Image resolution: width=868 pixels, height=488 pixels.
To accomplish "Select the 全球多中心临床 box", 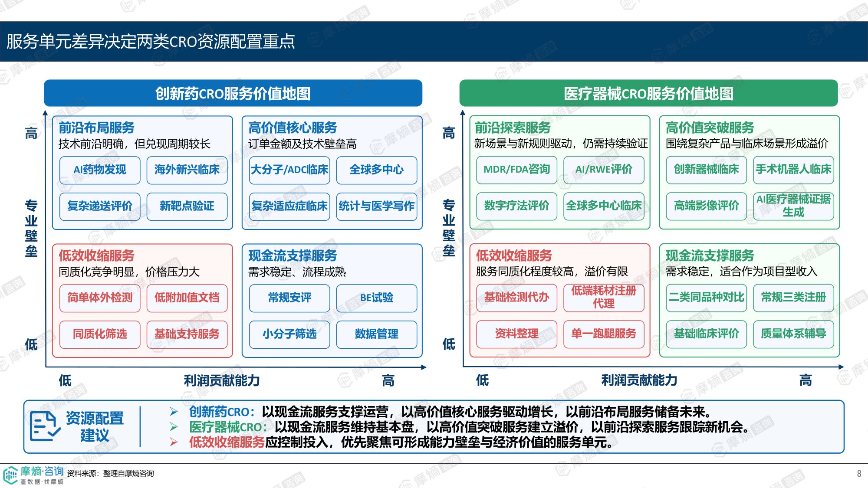I will pos(604,206).
